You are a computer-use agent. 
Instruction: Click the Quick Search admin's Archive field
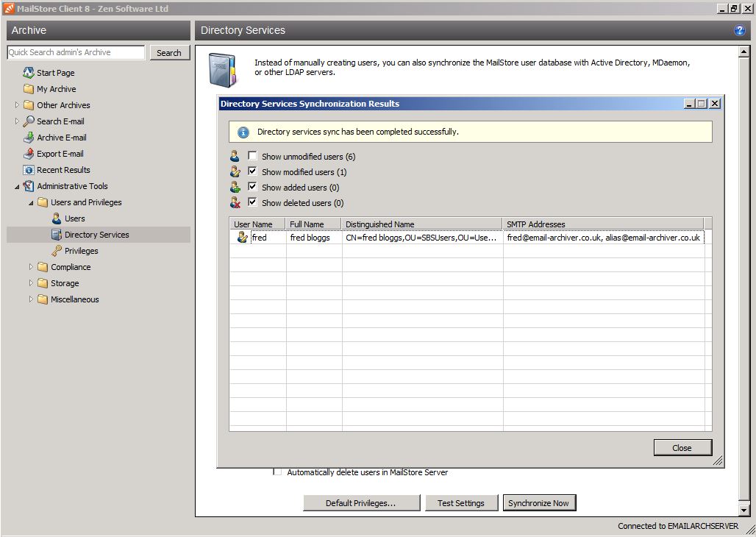pyautogui.click(x=76, y=52)
